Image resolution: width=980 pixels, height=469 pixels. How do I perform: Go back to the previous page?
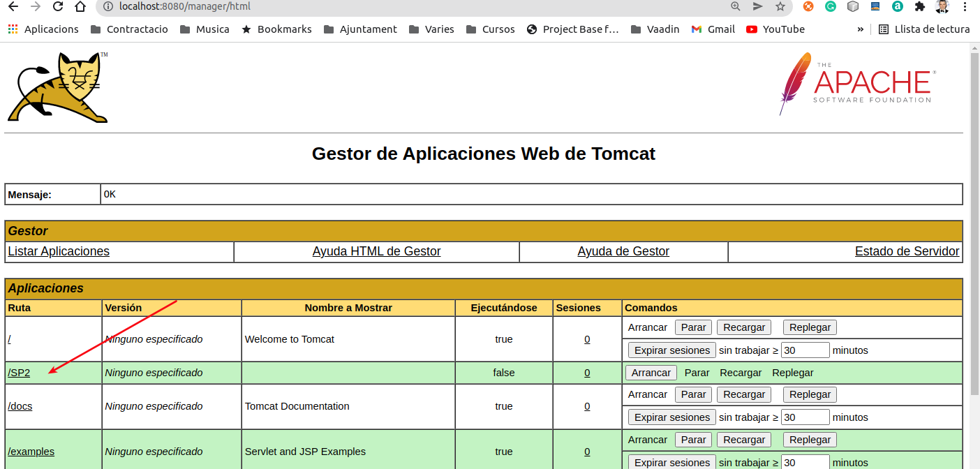[13, 6]
